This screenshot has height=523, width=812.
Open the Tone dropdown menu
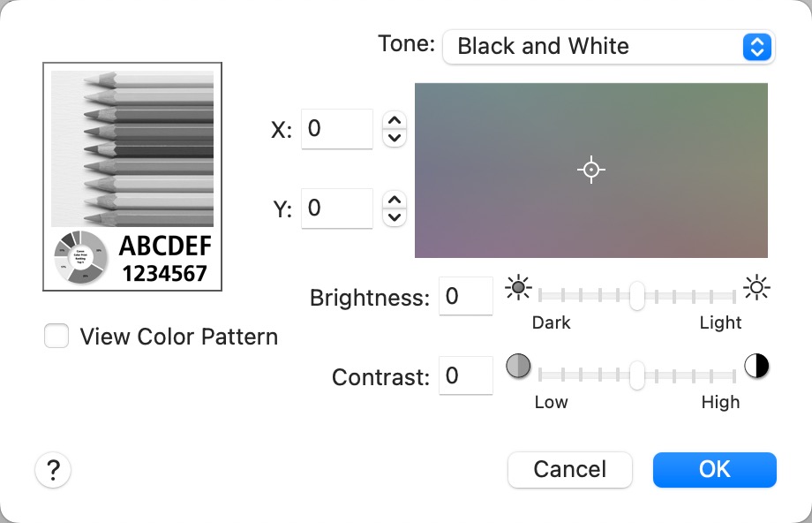click(x=608, y=47)
